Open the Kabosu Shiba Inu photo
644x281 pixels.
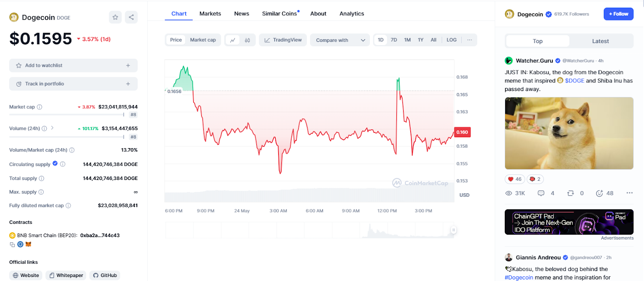569,133
